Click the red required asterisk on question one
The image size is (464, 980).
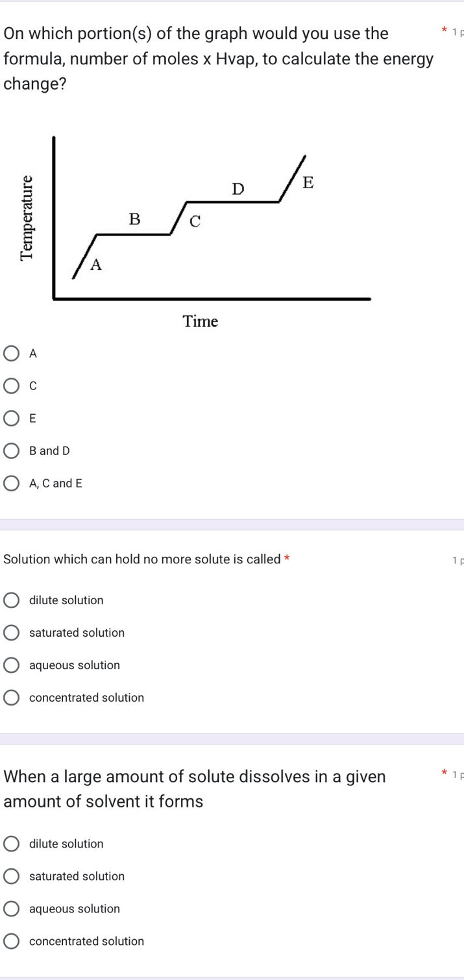445,30
